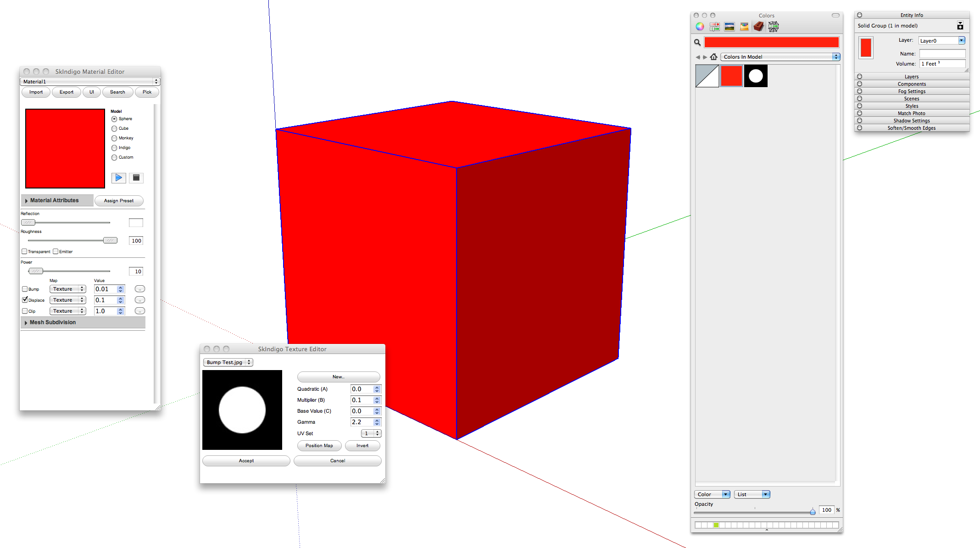Expand the Shadow Settings panel
This screenshot has width=980, height=548.
911,121
